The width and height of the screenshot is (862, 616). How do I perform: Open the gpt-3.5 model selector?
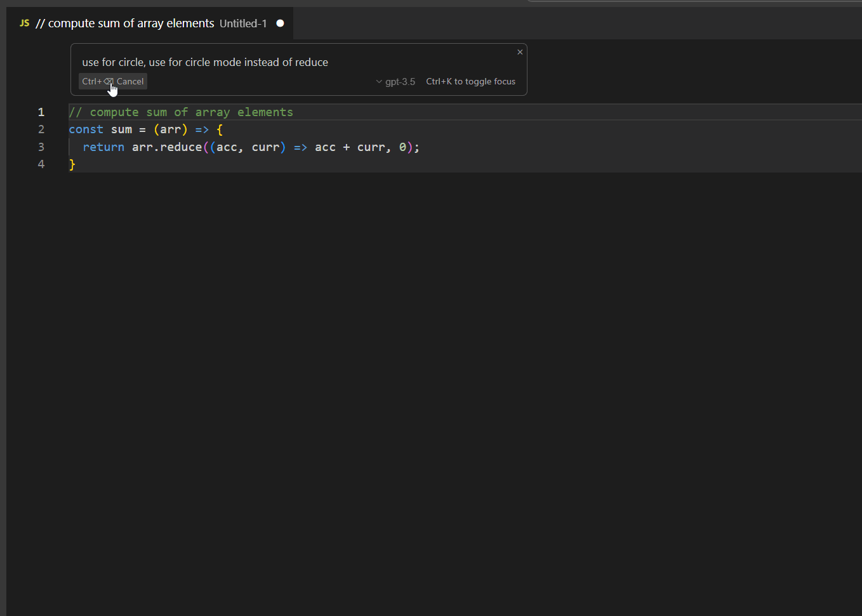pyautogui.click(x=395, y=81)
